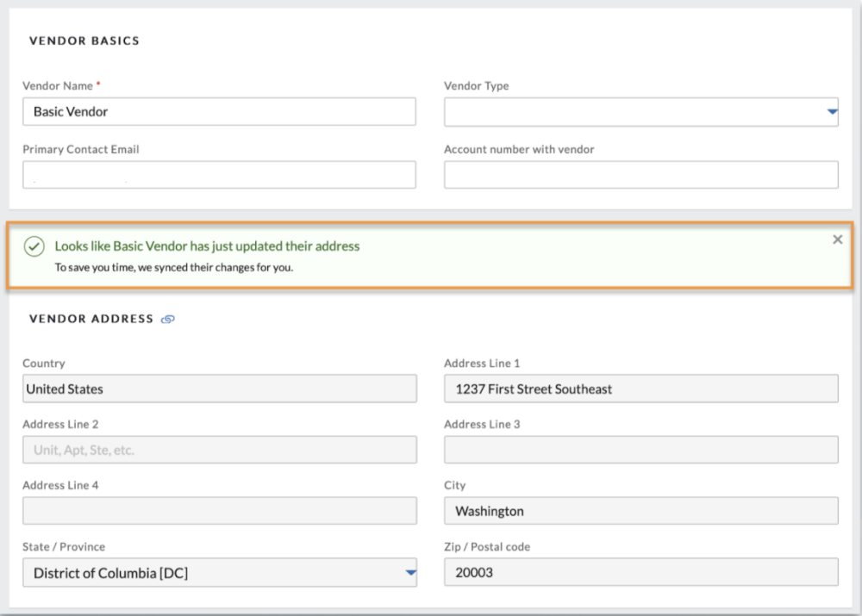Click the Address Line 2 field
The image size is (862, 616).
[x=219, y=450]
